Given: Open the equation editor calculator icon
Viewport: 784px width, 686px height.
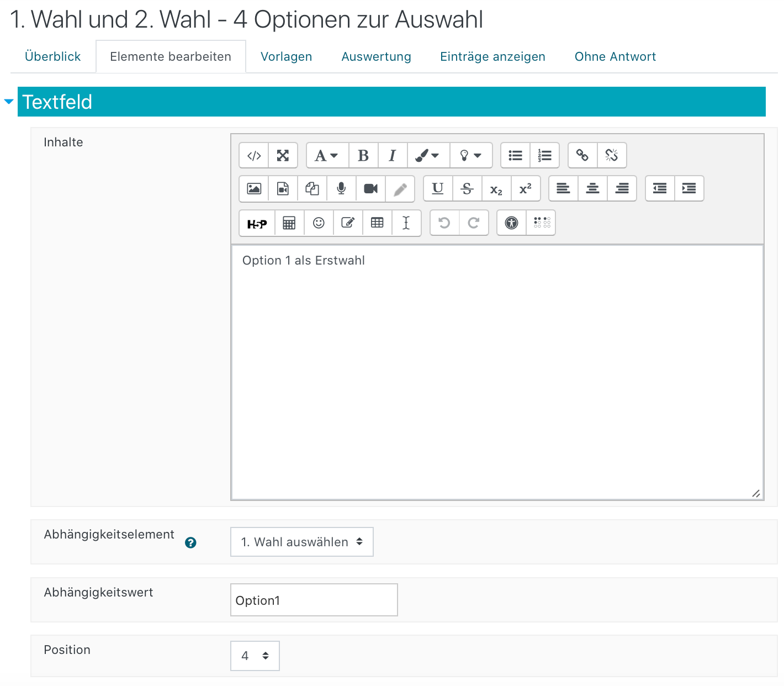Looking at the screenshot, I should click(289, 223).
